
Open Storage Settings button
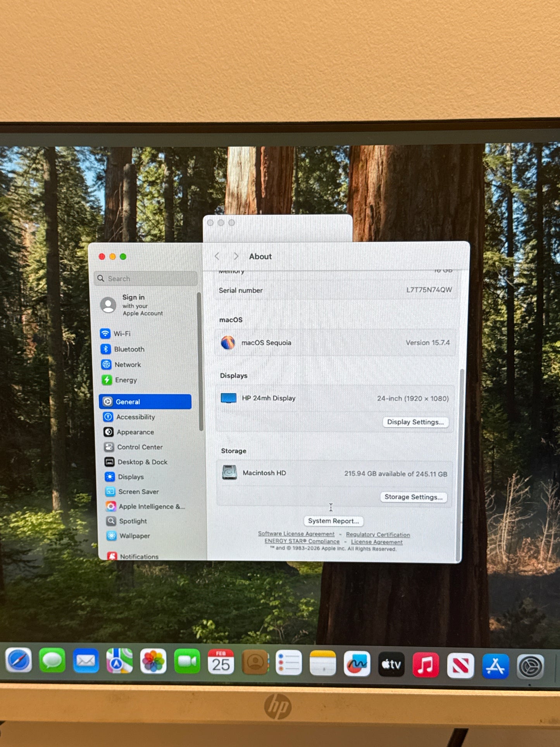[414, 497]
